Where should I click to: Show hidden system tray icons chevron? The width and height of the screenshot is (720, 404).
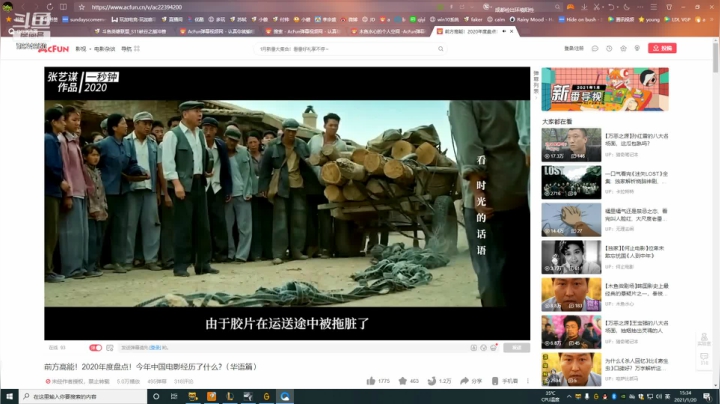(x=569, y=396)
